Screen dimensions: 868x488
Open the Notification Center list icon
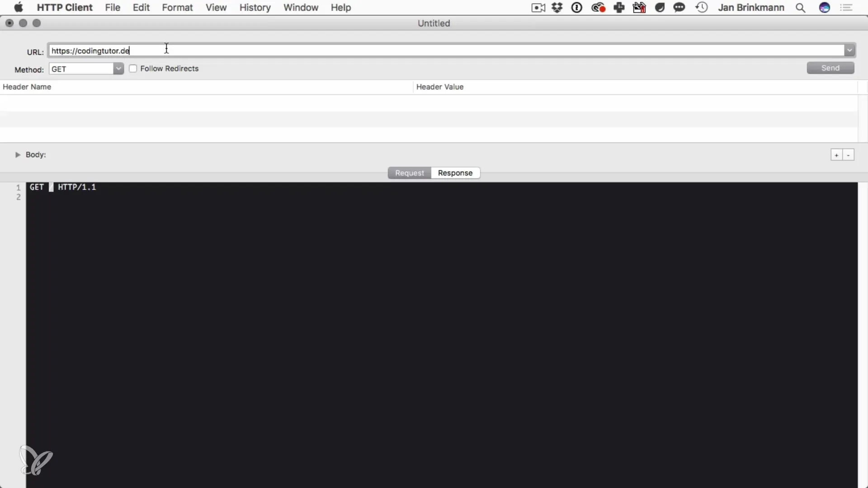coord(846,8)
